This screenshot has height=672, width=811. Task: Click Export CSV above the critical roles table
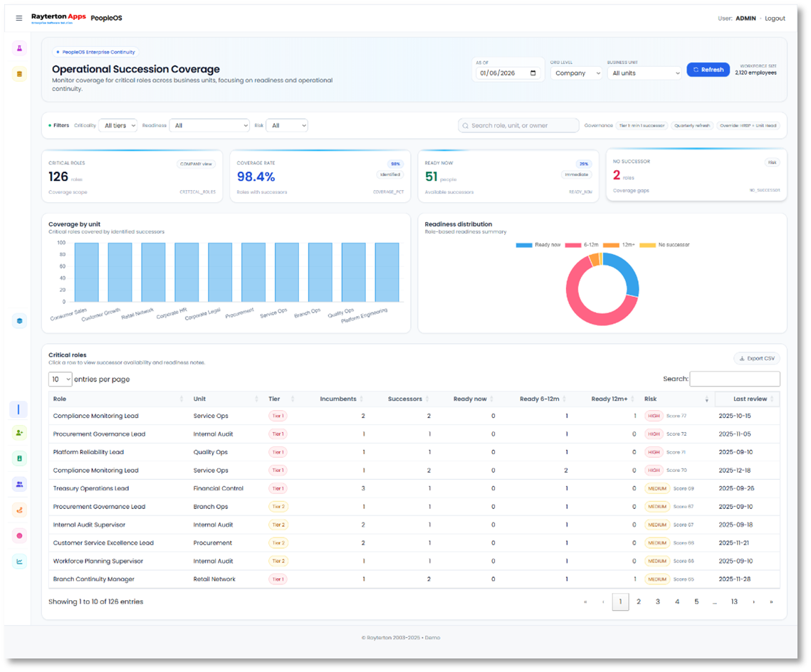pyautogui.click(x=756, y=358)
